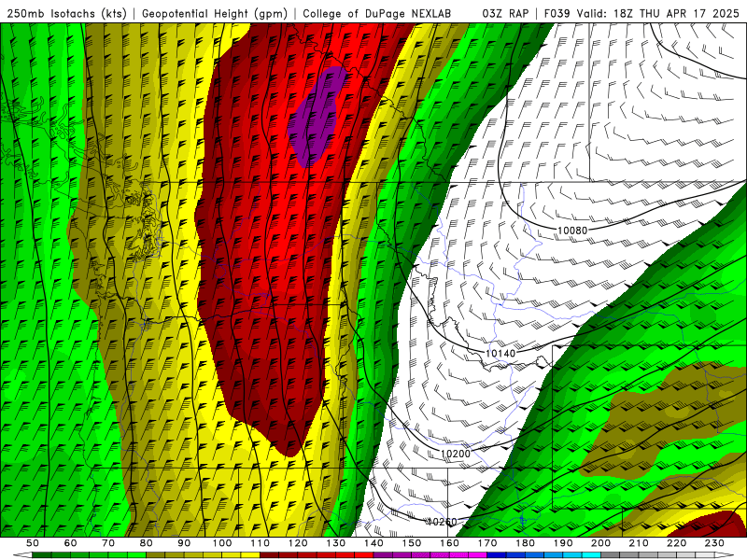Click the '250mb Isotachs (kts)' title text
This screenshot has width=747, height=560.
coord(66,13)
